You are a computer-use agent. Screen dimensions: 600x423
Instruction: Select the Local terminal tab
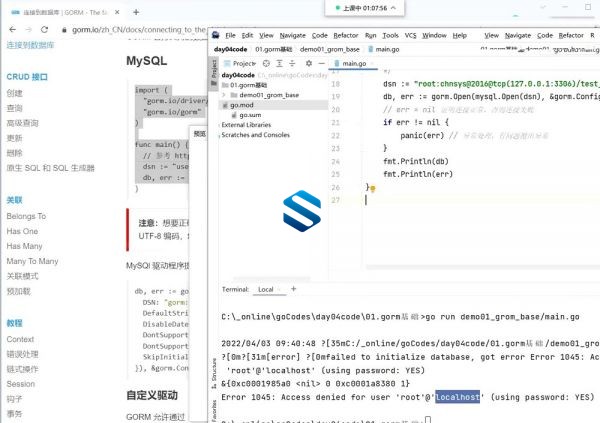(266, 289)
